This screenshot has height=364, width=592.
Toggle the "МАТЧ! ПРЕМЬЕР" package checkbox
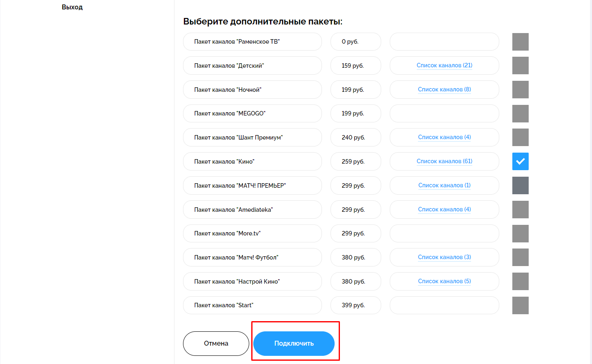point(520,186)
